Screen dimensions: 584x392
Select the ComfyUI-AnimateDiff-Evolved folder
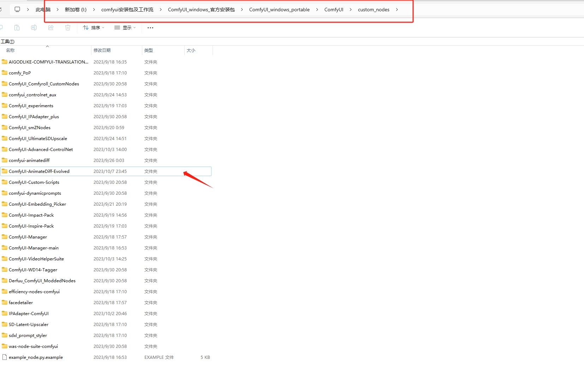click(39, 171)
